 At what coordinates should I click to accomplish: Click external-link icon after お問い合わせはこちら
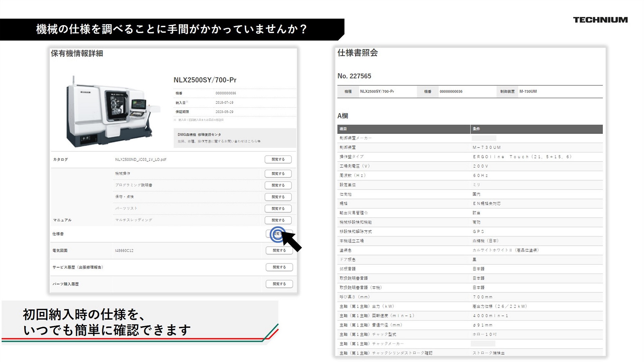[259, 141]
